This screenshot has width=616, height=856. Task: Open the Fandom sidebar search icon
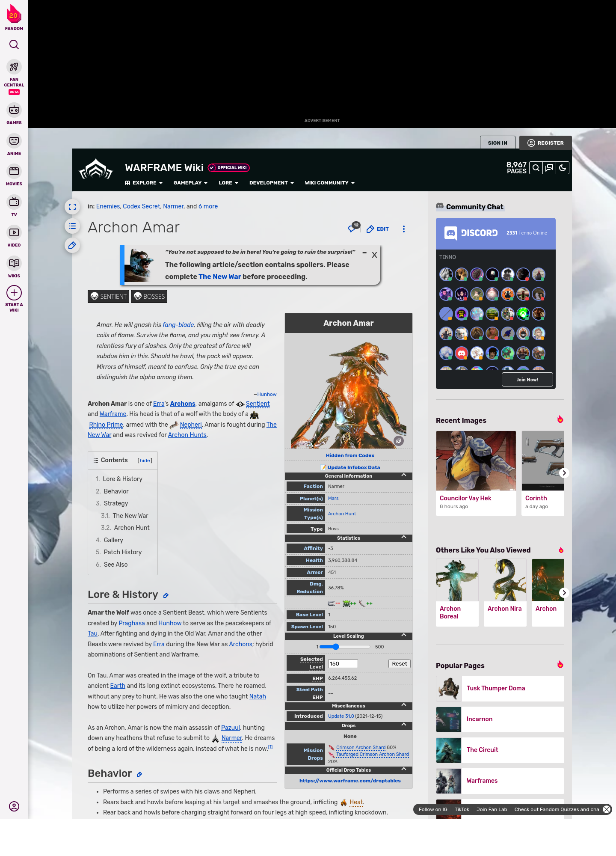[x=14, y=45]
